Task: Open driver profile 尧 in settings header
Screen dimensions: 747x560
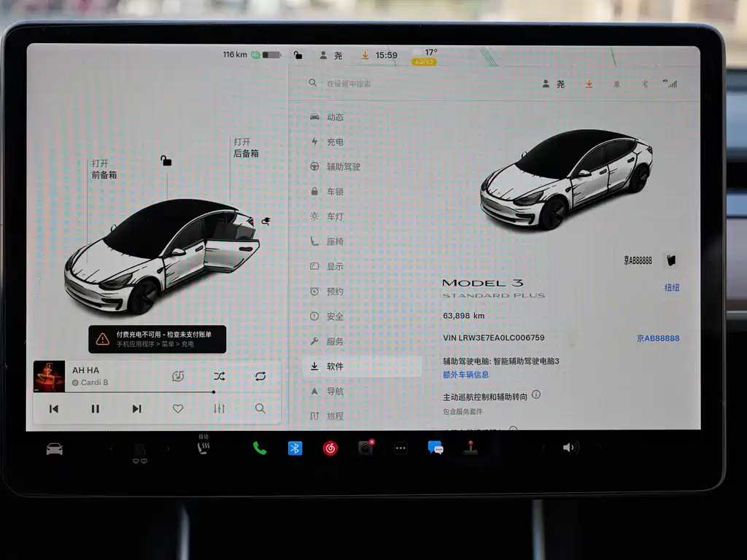Action: coord(554,84)
